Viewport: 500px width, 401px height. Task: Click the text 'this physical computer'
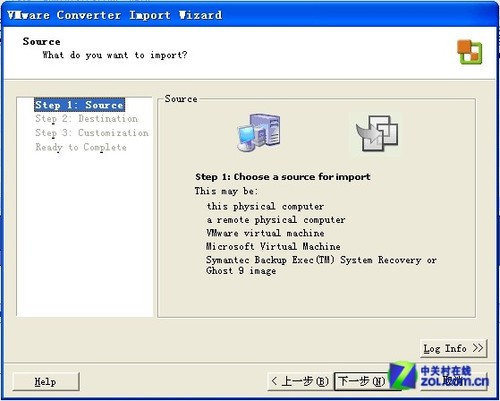265,206
